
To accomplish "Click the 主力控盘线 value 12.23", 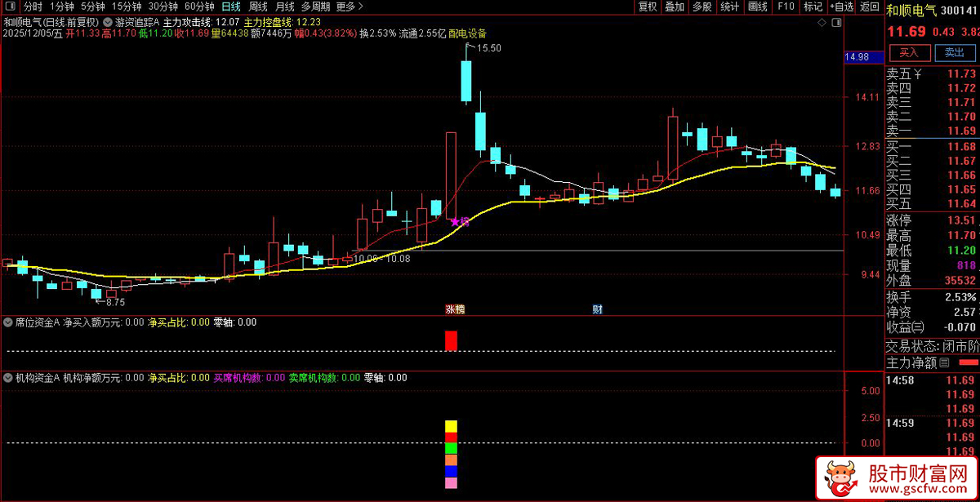I will pyautogui.click(x=309, y=21).
